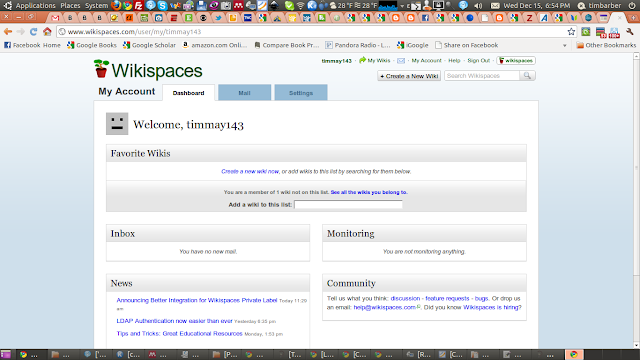This screenshot has height=360, width=640.
Task: Launch Firefox from the top panel
Action: pyautogui.click(x=116, y=5)
